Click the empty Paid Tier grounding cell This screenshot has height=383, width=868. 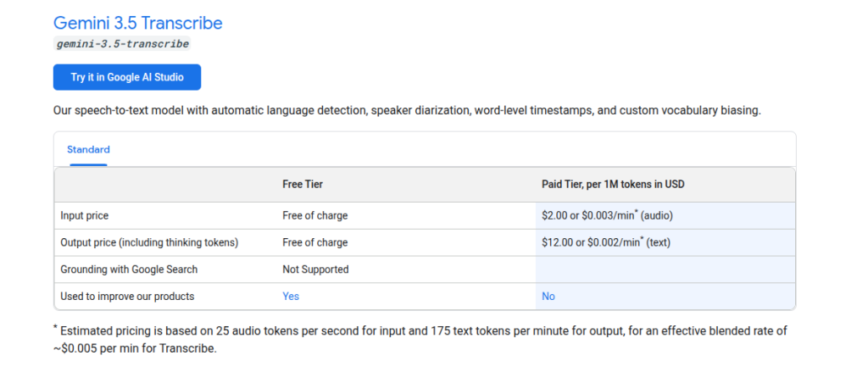(x=665, y=269)
